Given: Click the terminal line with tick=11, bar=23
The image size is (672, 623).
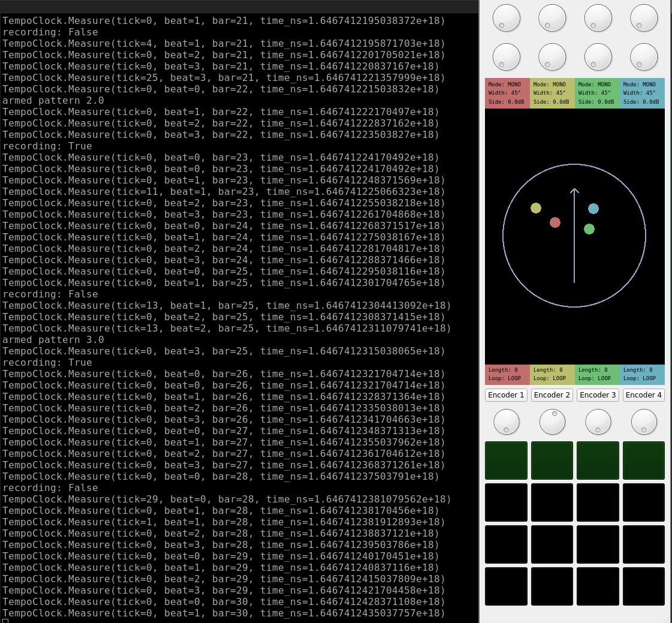Looking at the screenshot, I should (x=224, y=192).
